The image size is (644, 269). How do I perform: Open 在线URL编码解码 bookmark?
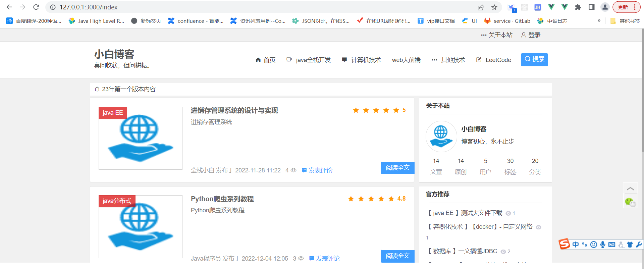[383, 21]
